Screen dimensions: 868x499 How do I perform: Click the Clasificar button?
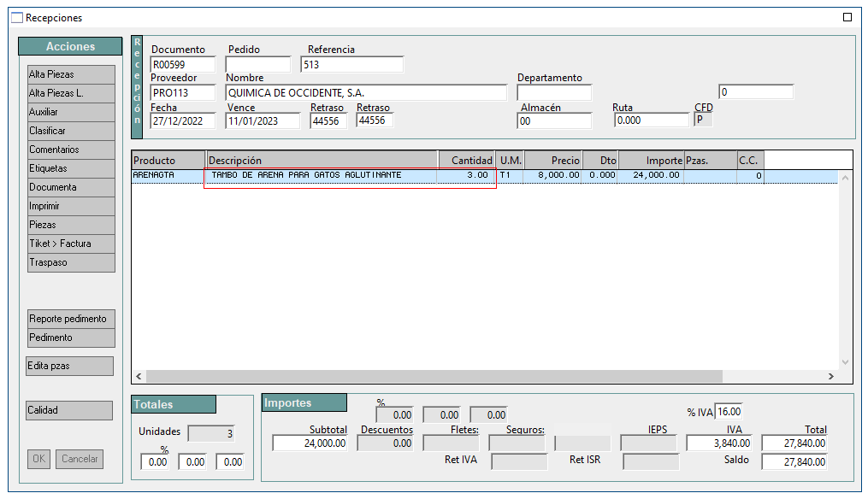(x=72, y=131)
